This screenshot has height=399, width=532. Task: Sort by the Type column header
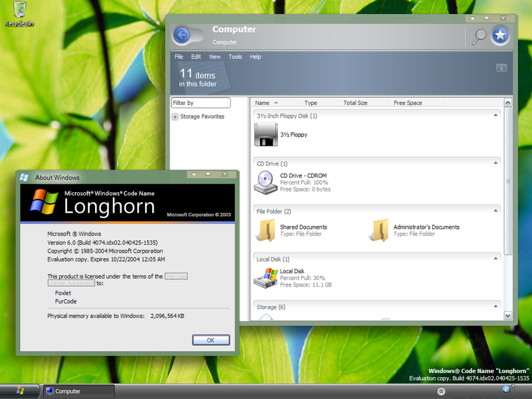coord(319,103)
